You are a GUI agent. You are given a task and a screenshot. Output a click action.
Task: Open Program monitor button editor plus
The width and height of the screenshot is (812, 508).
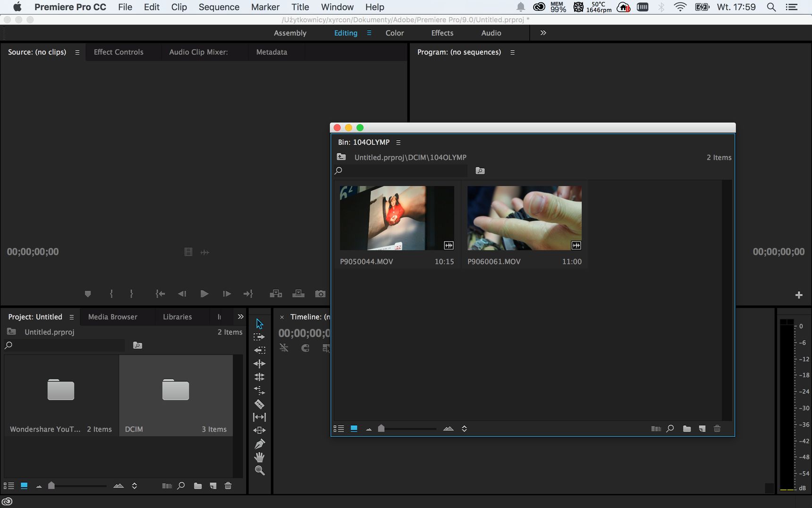click(x=799, y=295)
